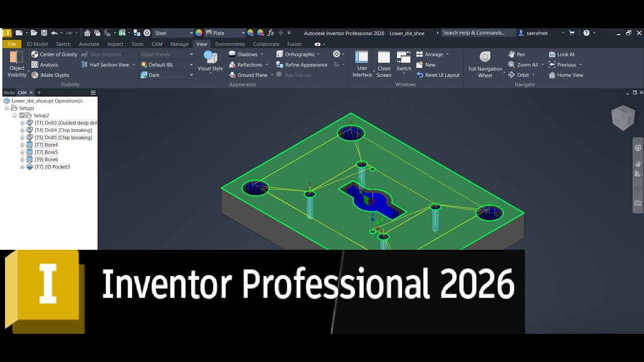Uncheck the Setup2 checkbox
The width and height of the screenshot is (644, 362).
click(22, 116)
